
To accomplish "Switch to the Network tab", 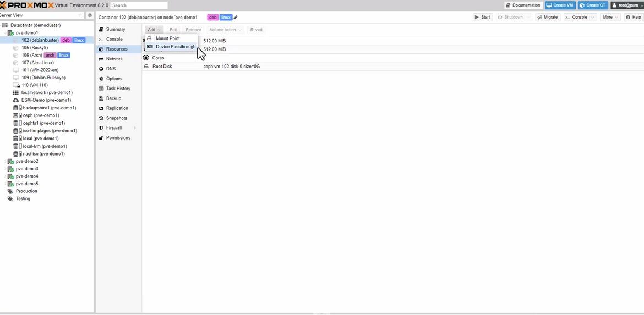I will [x=118, y=59].
